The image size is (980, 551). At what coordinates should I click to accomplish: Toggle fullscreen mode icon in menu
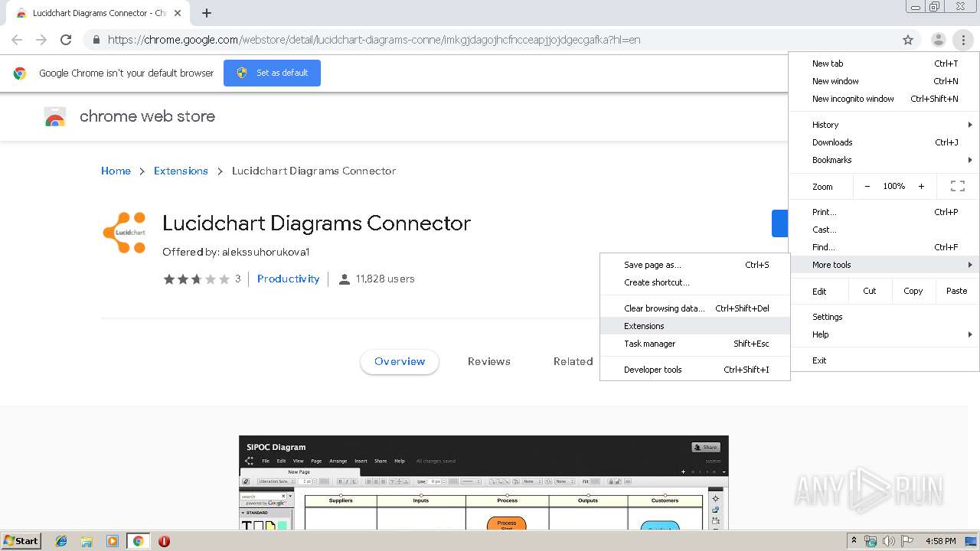click(x=957, y=186)
